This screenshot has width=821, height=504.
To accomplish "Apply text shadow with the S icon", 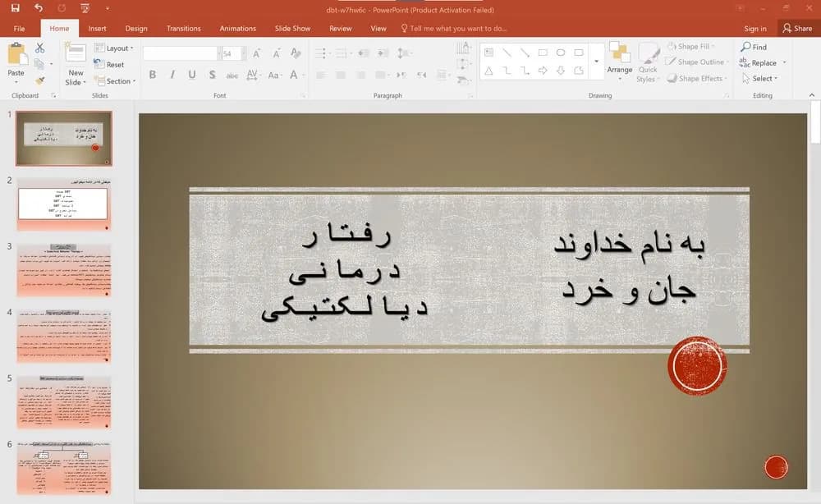I will 212,75.
